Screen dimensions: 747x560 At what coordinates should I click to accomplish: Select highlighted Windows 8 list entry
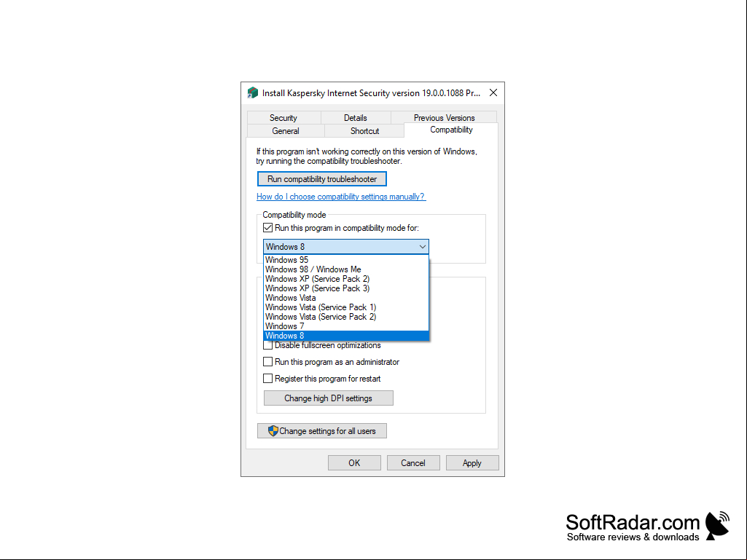[346, 336]
